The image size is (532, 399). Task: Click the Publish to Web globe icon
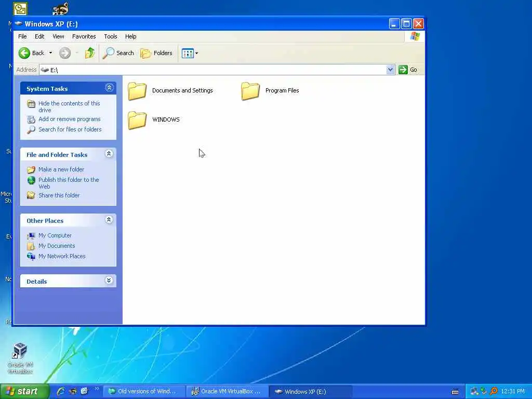click(x=31, y=180)
